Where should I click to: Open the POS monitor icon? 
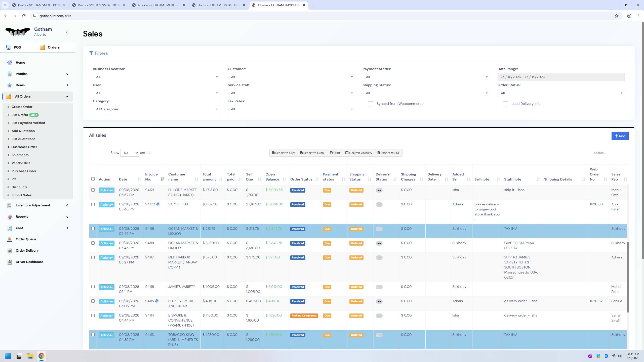(9, 47)
